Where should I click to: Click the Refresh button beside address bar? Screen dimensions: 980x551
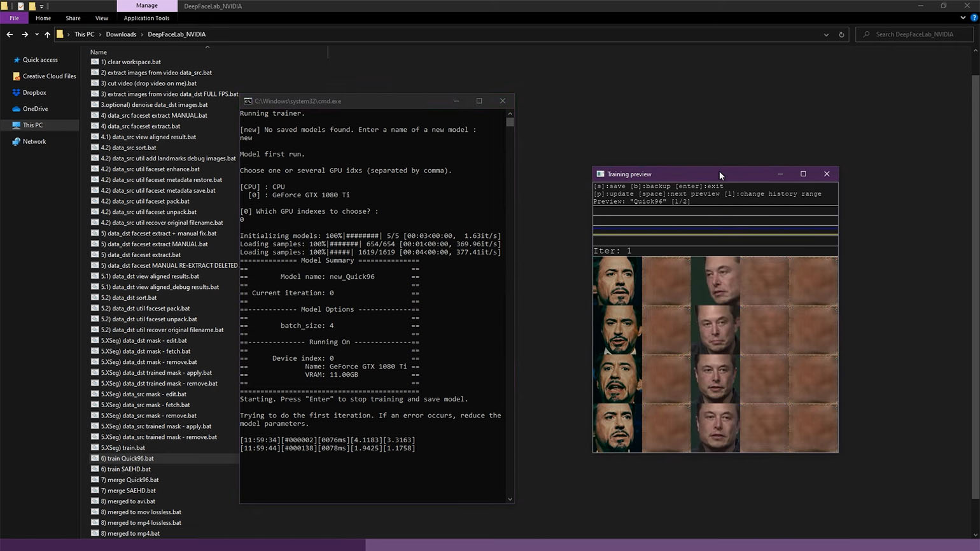click(x=841, y=34)
